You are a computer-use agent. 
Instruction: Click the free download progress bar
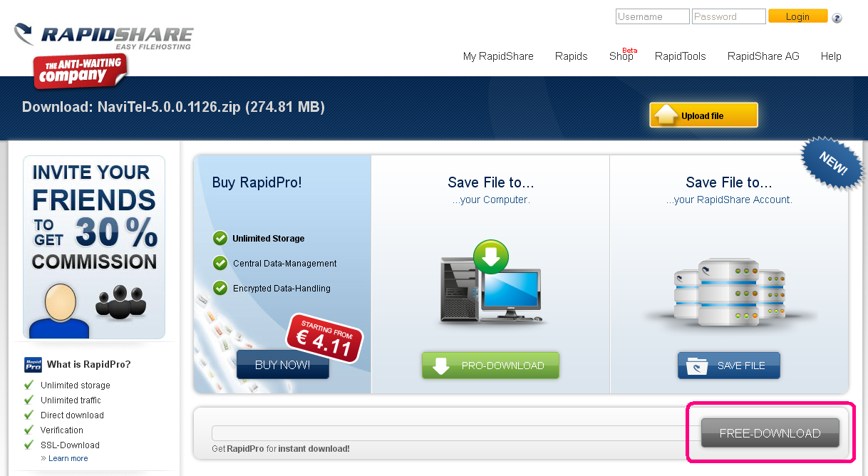(455, 433)
